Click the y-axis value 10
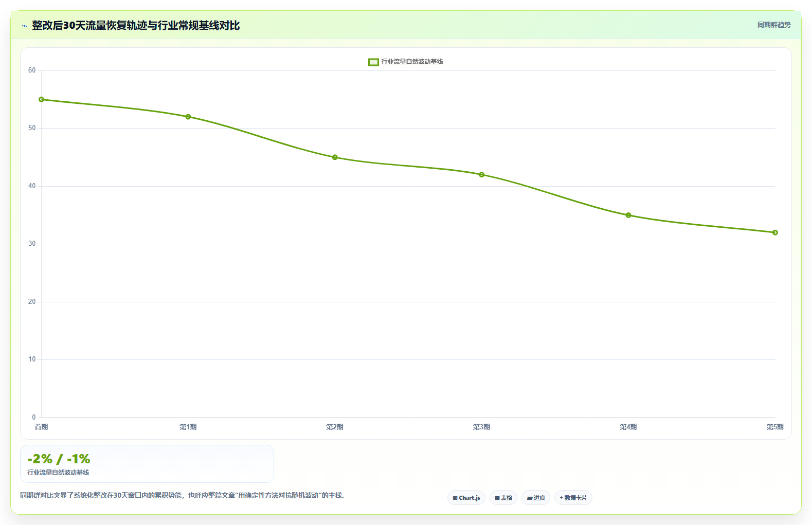This screenshot has height=525, width=812. point(32,359)
